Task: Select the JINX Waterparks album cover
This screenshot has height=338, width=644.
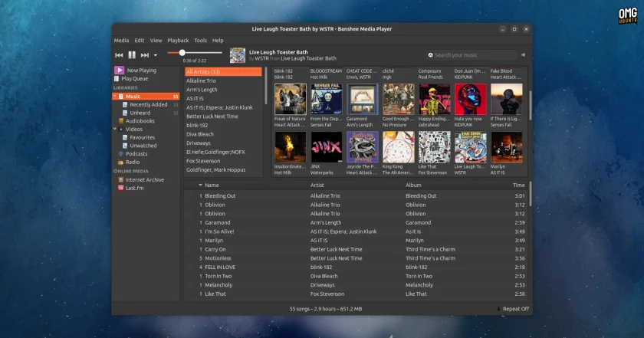Action: (x=326, y=147)
